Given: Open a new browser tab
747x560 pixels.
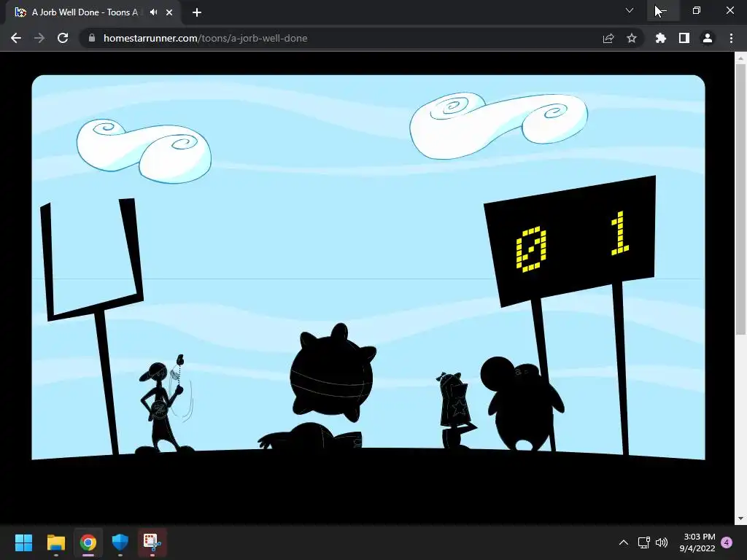Looking at the screenshot, I should point(197,12).
